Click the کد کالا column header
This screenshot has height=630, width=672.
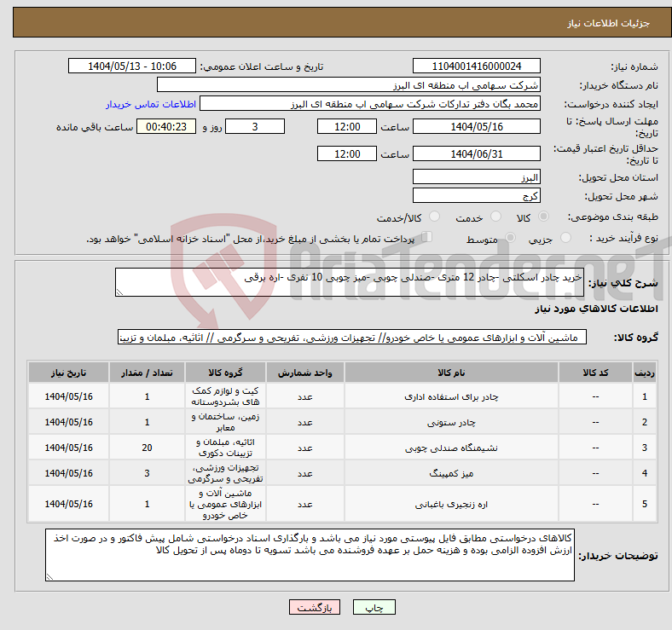coord(595,373)
